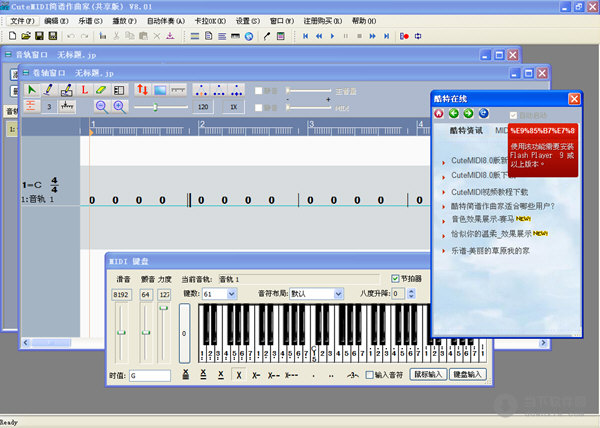Screen dimensions: 600x428
Task: Click the red up-down arrows icon
Action: pos(142,90)
